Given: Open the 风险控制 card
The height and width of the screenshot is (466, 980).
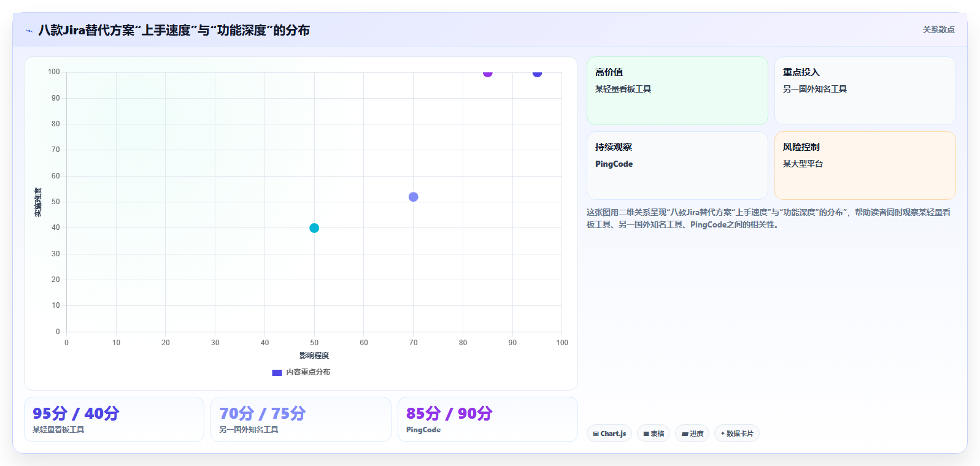Looking at the screenshot, I should coord(865,166).
